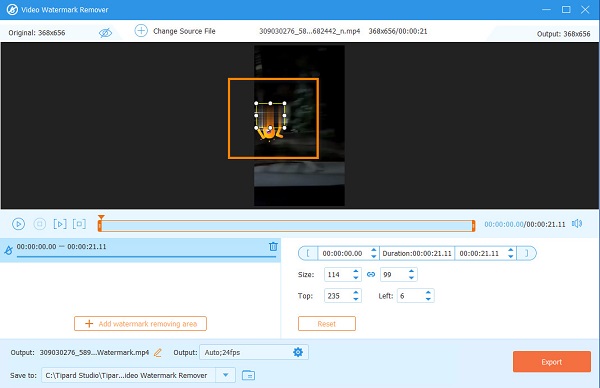Image resolution: width=600 pixels, height=388 pixels.
Task: Click the Change Source File label
Action: (x=184, y=31)
